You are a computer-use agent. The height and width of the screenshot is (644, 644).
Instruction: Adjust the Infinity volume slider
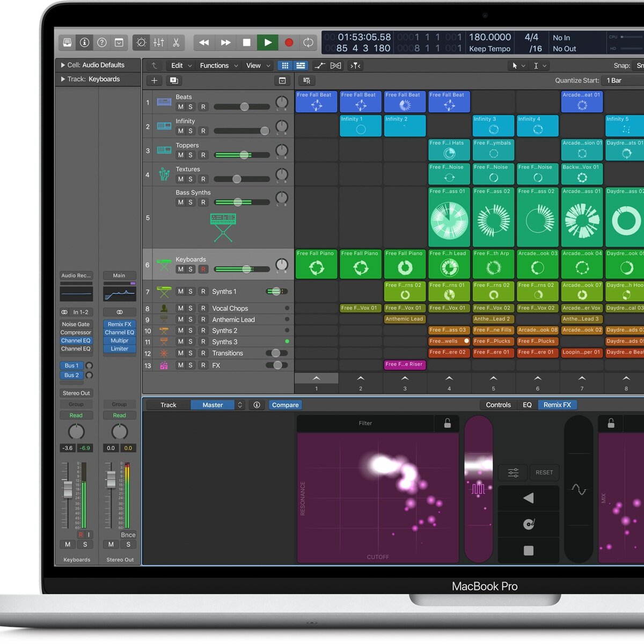(x=241, y=131)
